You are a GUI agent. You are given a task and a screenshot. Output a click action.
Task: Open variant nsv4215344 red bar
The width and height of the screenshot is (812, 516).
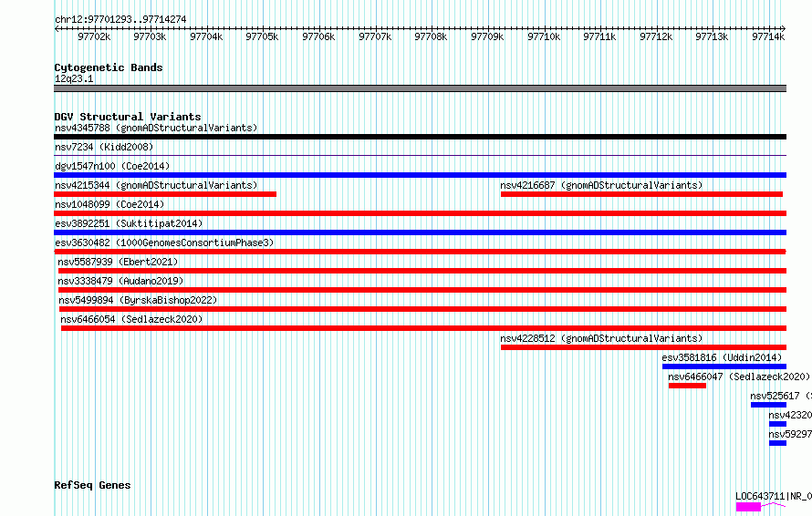[165, 194]
